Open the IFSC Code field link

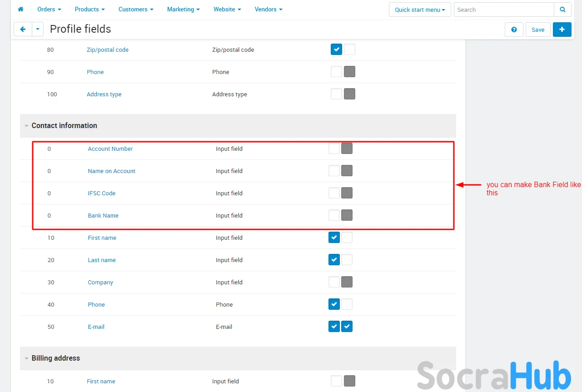coord(102,193)
